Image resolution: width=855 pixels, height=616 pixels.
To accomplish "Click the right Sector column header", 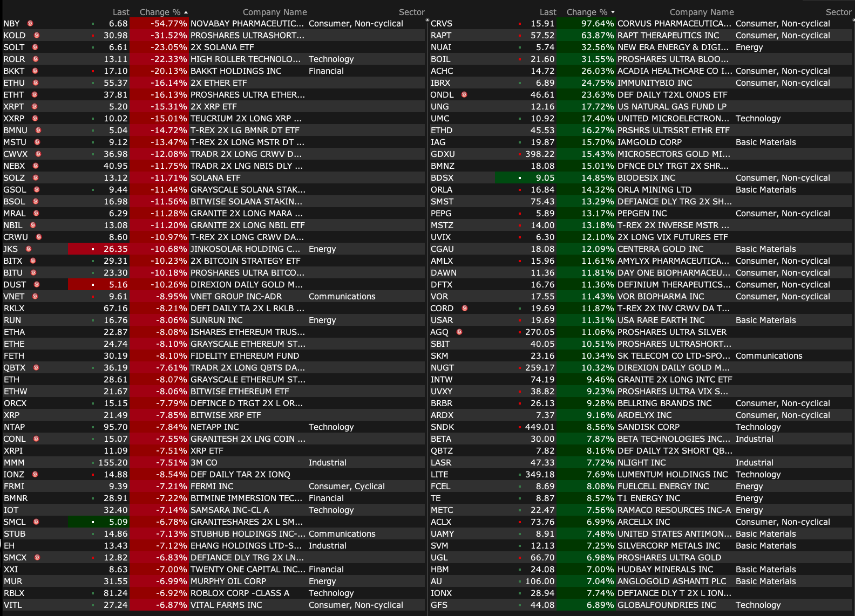I will pyautogui.click(x=838, y=12).
